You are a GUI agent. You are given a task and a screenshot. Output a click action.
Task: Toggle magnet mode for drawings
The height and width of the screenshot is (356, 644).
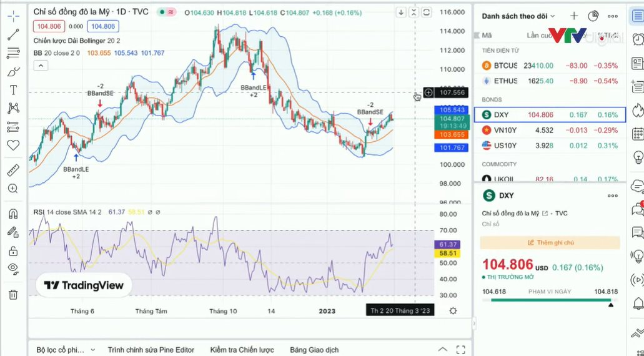click(x=13, y=214)
